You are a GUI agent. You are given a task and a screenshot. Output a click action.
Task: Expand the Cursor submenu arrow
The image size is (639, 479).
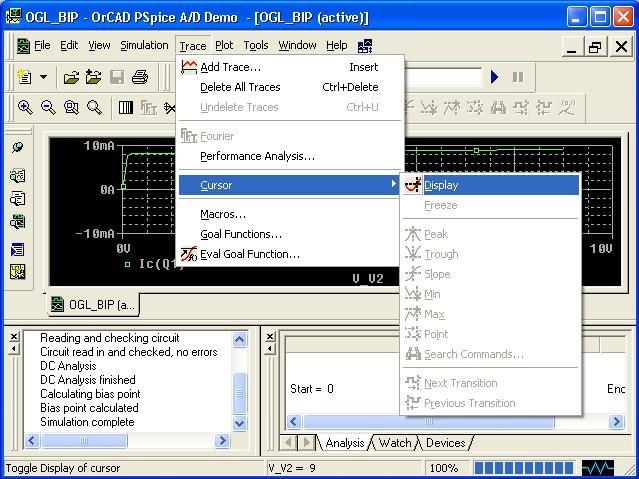tap(393, 184)
